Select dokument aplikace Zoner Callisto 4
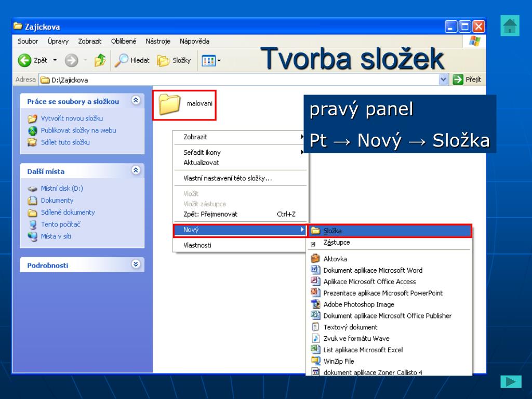Screen dimensions: 532x399 pos(390,372)
